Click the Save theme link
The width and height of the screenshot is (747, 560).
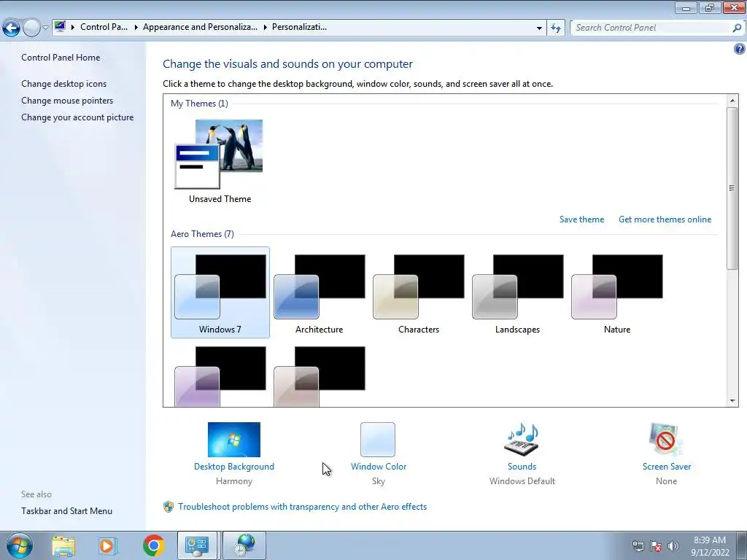[x=581, y=219]
